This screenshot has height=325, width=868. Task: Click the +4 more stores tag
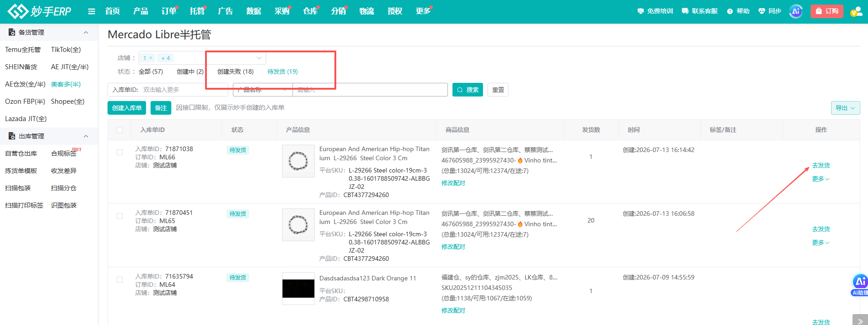coord(165,58)
